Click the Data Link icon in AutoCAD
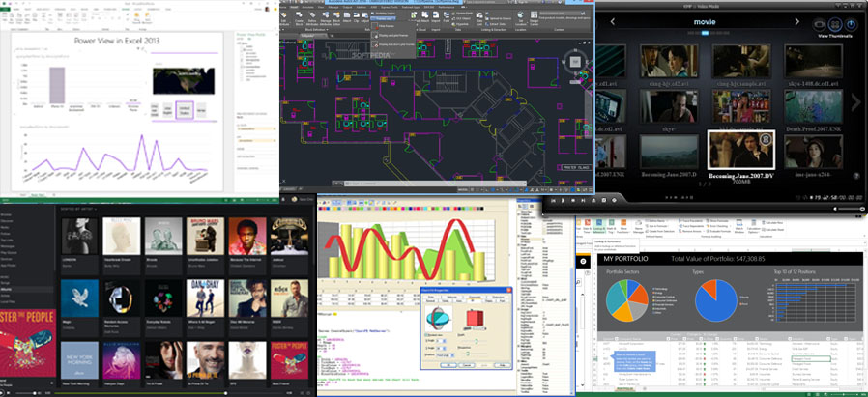Image resolution: width=868 pixels, height=397 pixels. (x=479, y=18)
